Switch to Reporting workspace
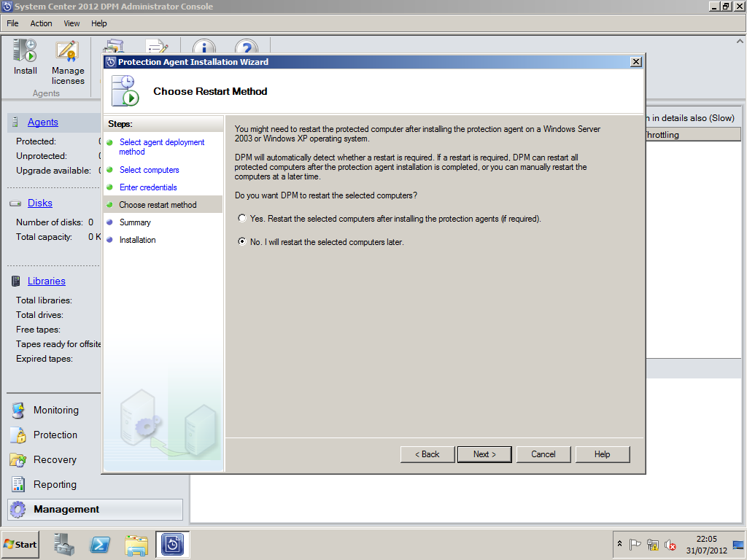747x560 pixels. [55, 484]
